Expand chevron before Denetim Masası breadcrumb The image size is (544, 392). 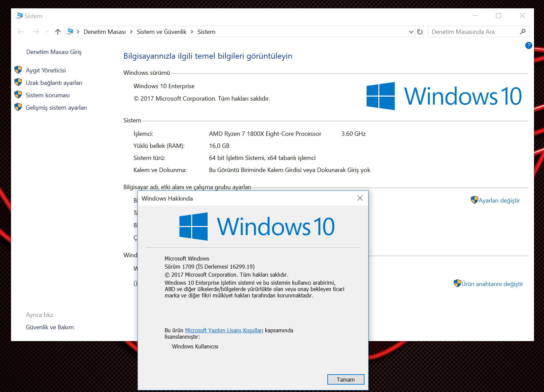point(78,32)
